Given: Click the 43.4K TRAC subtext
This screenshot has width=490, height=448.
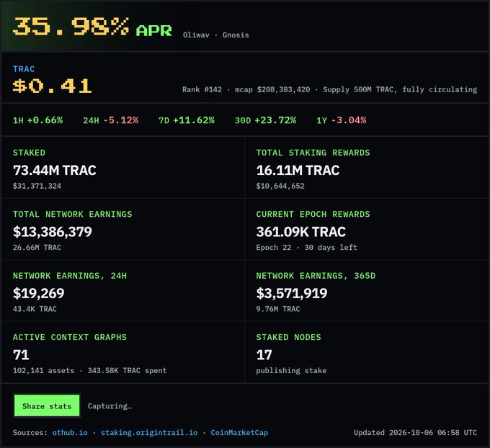Looking at the screenshot, I should click(x=35, y=309).
